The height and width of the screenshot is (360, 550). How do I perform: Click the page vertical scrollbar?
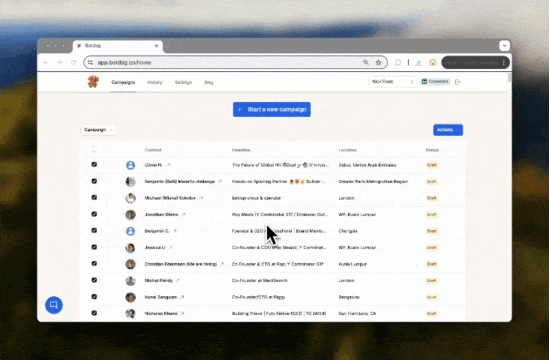point(509,78)
